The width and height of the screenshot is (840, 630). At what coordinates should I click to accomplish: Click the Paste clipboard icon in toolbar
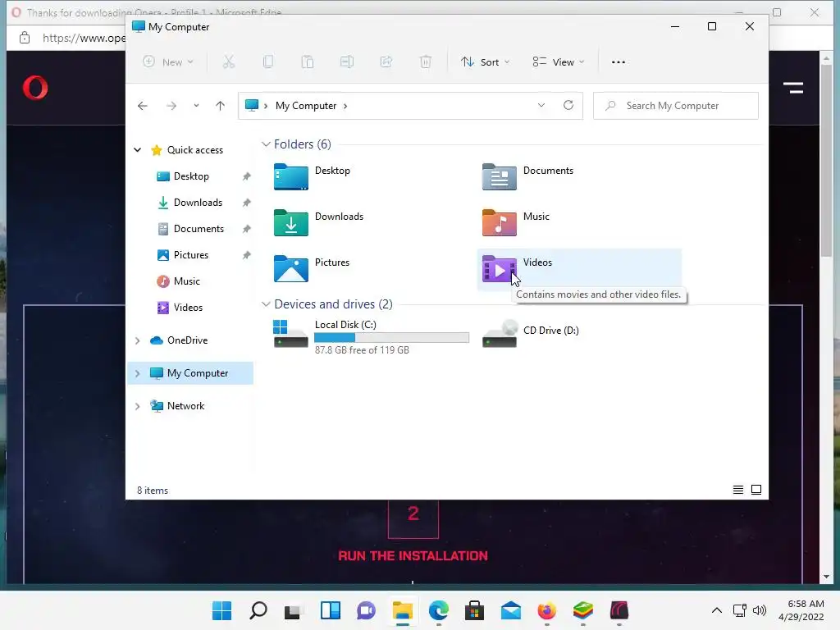click(308, 62)
